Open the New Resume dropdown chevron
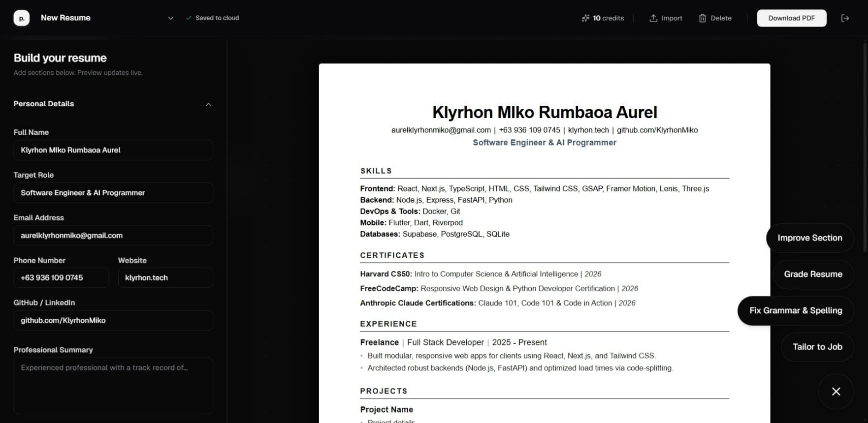Screen dimensions: 868x423 click(x=171, y=18)
